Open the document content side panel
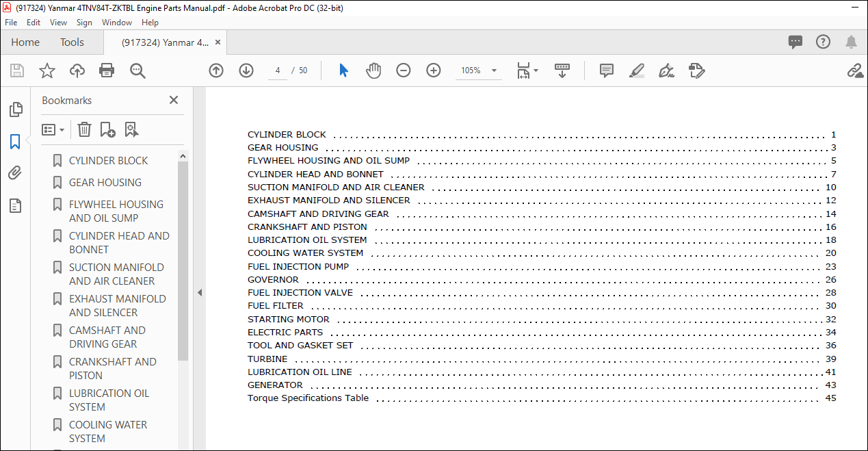 pyautogui.click(x=15, y=205)
